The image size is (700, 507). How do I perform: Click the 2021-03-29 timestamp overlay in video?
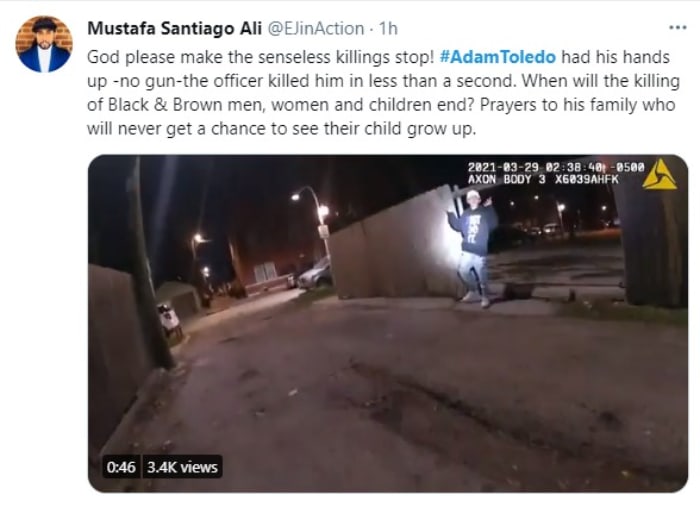pyautogui.click(x=556, y=167)
